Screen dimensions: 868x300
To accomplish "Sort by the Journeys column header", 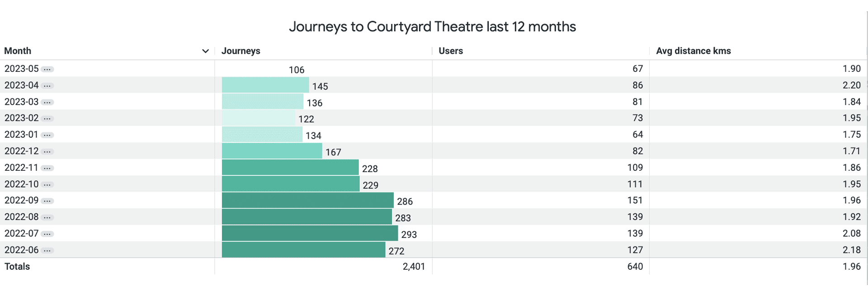I will coord(241,51).
